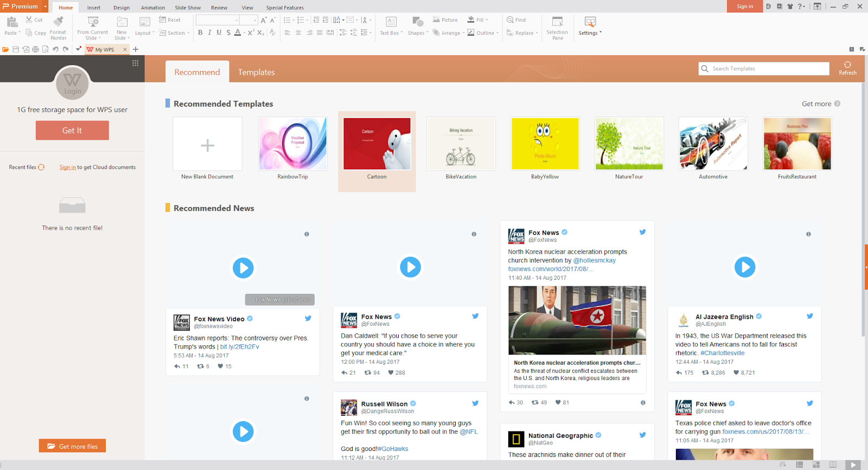Click the Decrease Font Size icon
This screenshot has width=868, height=470.
coord(273,20)
